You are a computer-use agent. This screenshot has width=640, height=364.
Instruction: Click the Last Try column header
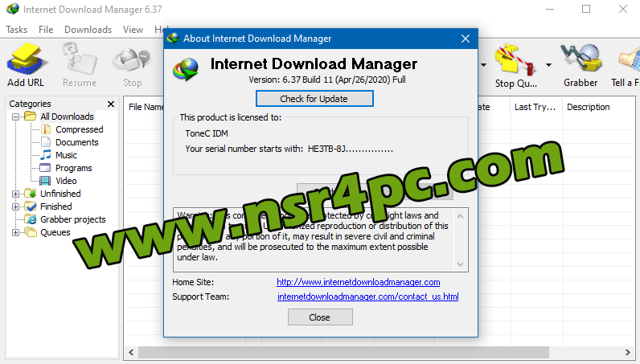[535, 107]
